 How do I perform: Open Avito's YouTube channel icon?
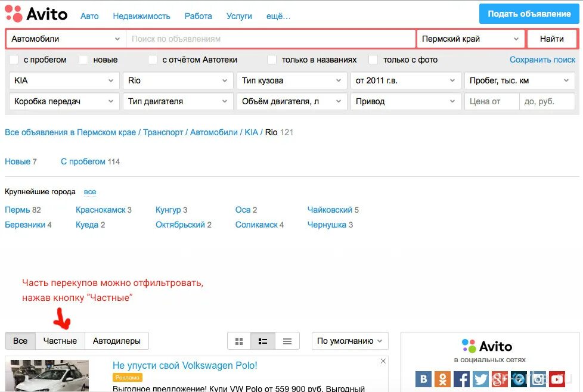pos(557,379)
